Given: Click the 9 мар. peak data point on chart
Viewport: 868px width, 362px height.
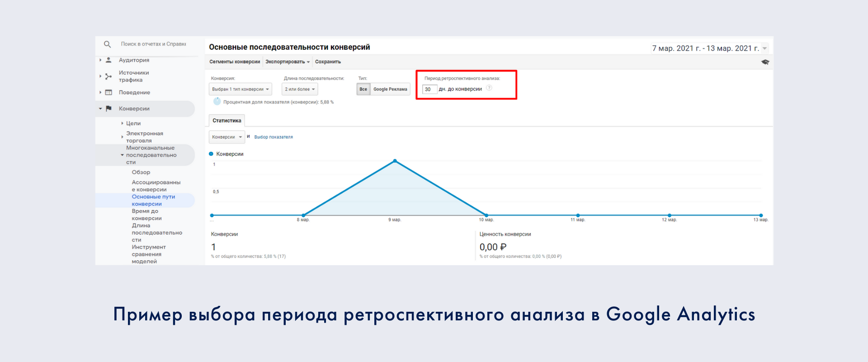Looking at the screenshot, I should (x=395, y=161).
